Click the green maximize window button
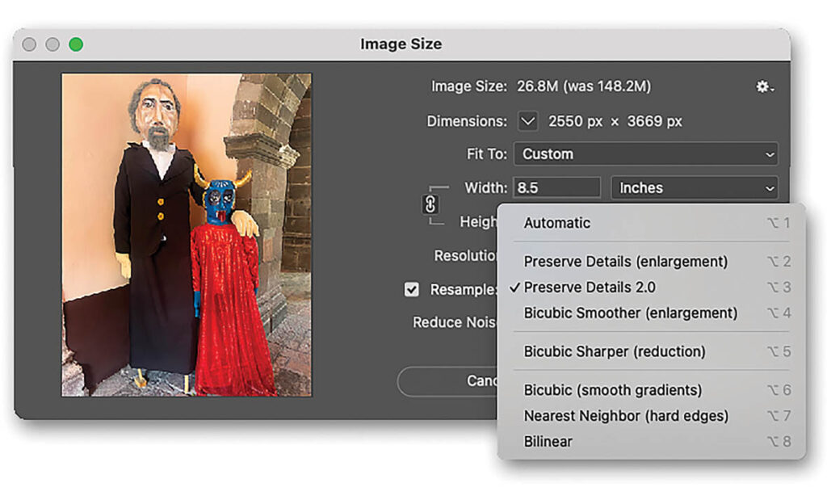This screenshot has height=504, width=827. [75, 44]
